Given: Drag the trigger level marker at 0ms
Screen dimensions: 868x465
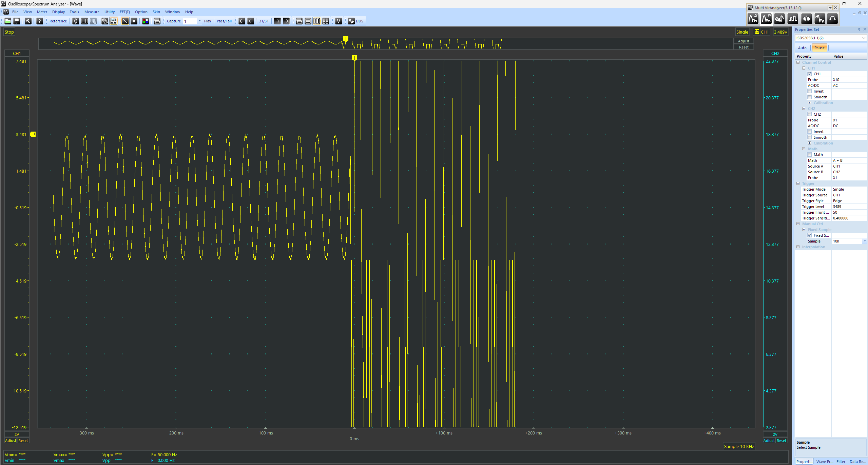Looking at the screenshot, I should click(x=354, y=57).
